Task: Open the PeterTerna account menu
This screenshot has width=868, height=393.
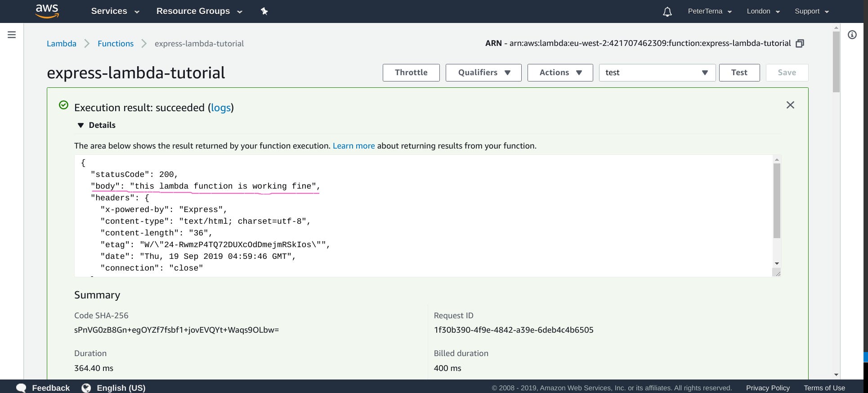Action: click(x=710, y=11)
